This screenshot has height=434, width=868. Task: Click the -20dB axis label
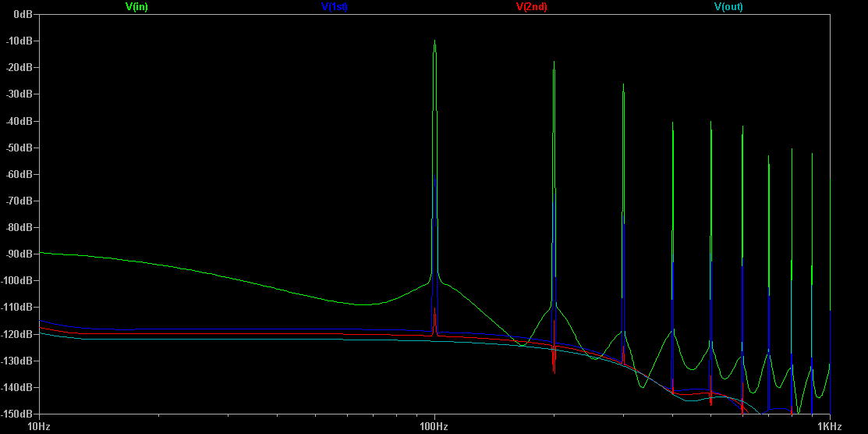point(18,68)
